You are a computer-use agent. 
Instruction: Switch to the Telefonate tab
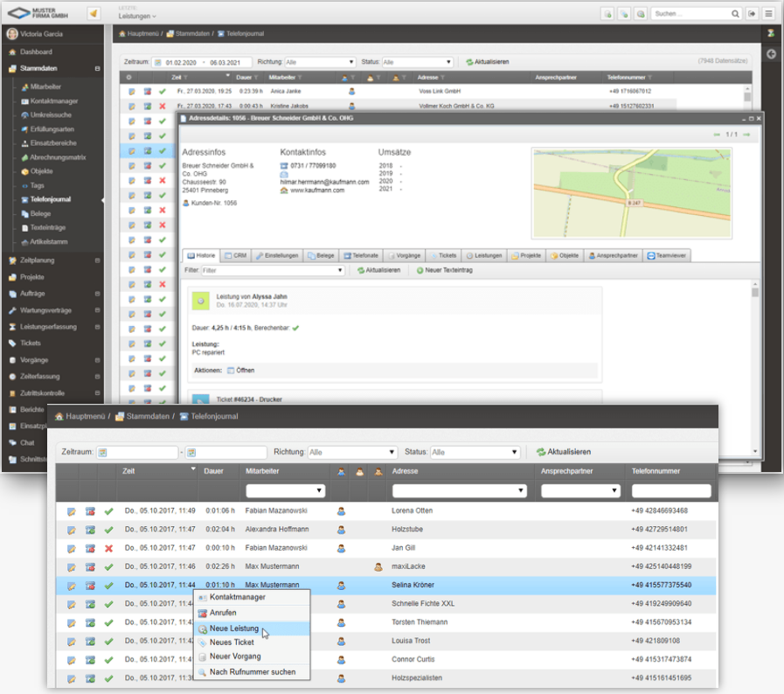click(x=362, y=255)
